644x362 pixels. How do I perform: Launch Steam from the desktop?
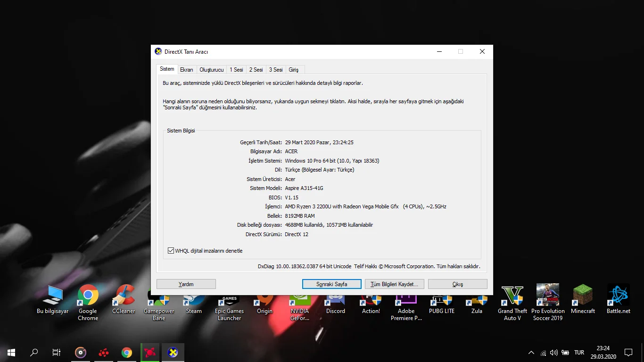click(x=194, y=304)
